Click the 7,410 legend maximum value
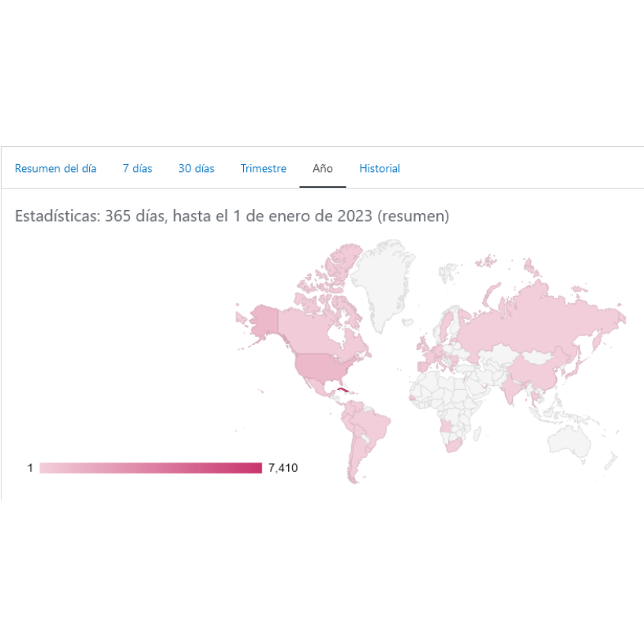 click(x=283, y=468)
